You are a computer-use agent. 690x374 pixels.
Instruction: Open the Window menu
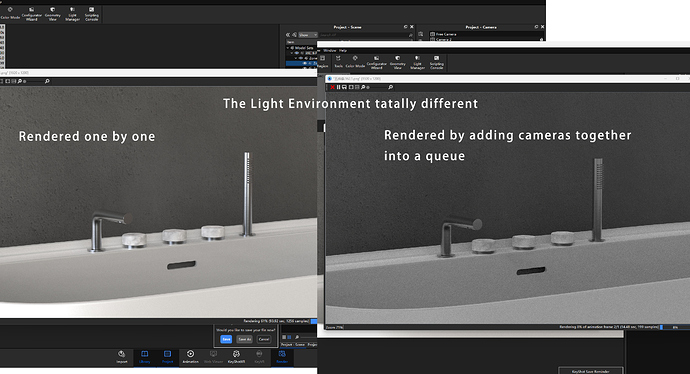pyautogui.click(x=330, y=51)
